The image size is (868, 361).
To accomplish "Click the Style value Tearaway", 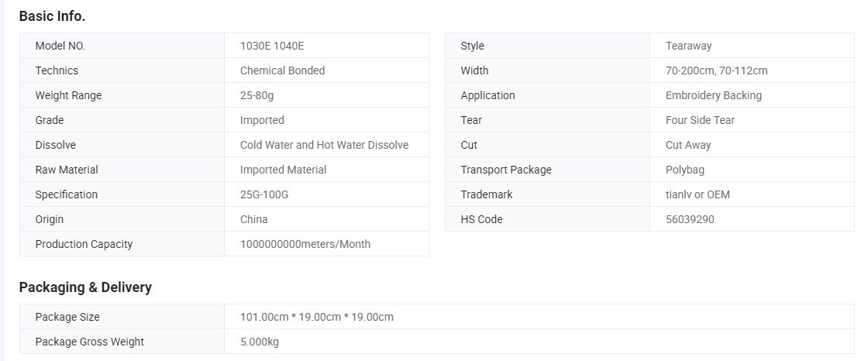I will [688, 46].
